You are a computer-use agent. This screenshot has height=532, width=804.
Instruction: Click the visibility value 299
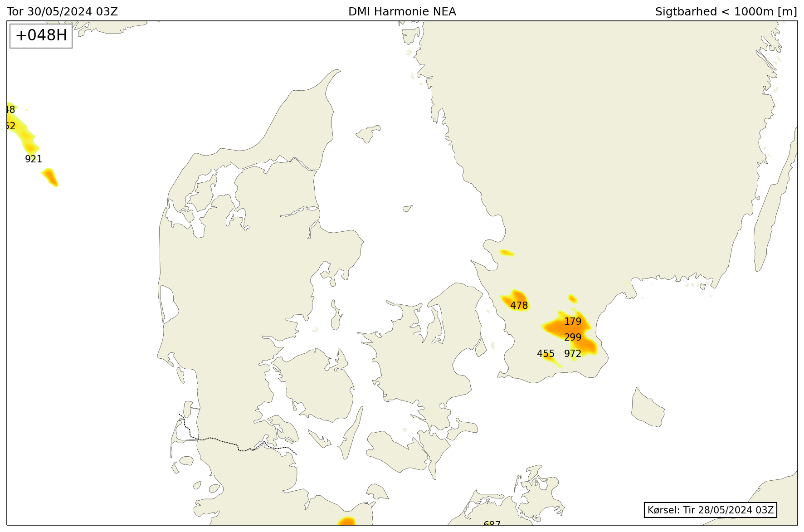[573, 337]
